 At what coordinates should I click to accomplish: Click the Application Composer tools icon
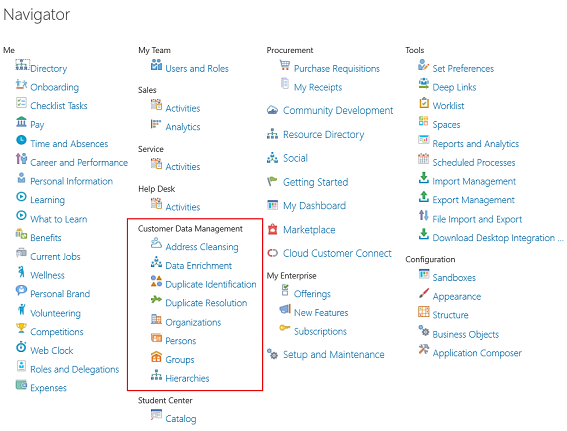click(x=423, y=349)
